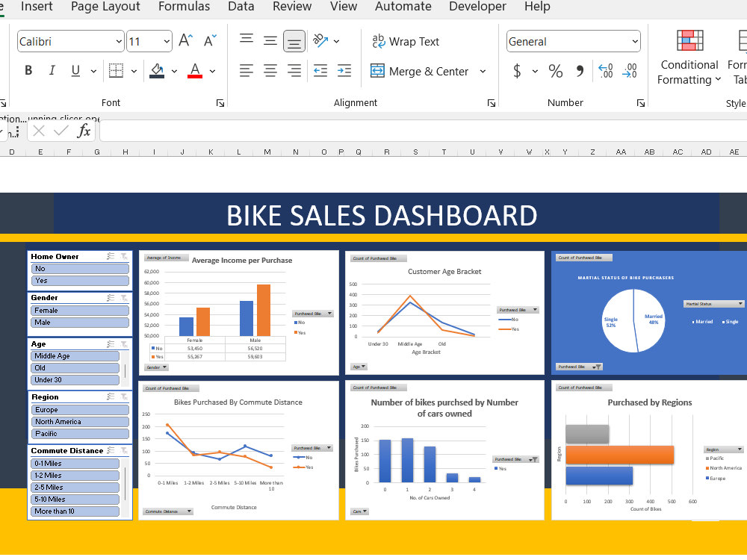Open Developer ribbon tab
This screenshot has height=560, width=747.
[x=477, y=7]
